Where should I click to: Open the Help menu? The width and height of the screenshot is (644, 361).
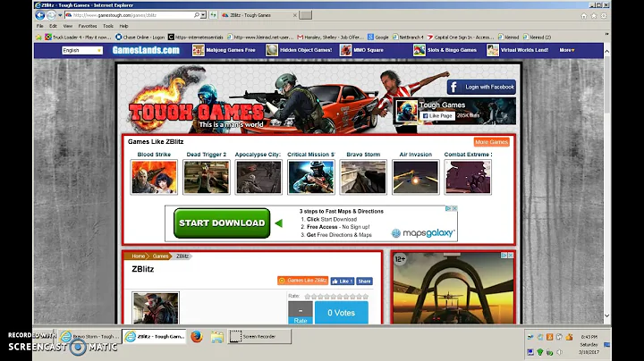[x=123, y=26]
